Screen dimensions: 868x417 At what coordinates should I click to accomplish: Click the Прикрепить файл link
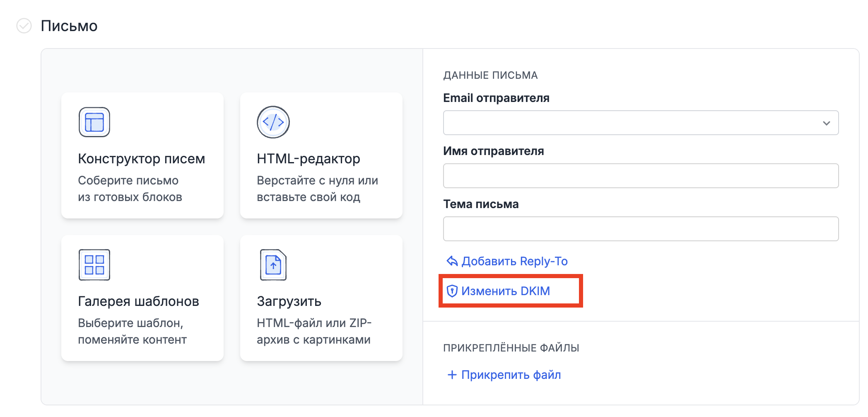tap(511, 375)
